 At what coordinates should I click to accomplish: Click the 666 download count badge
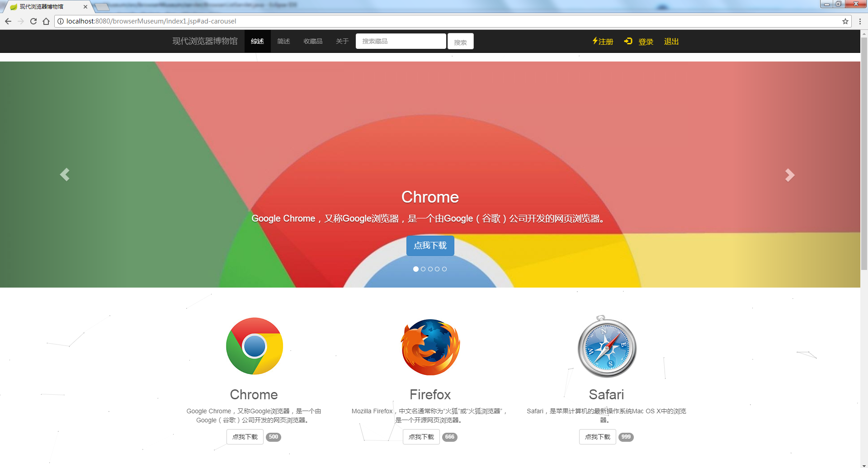pyautogui.click(x=450, y=437)
